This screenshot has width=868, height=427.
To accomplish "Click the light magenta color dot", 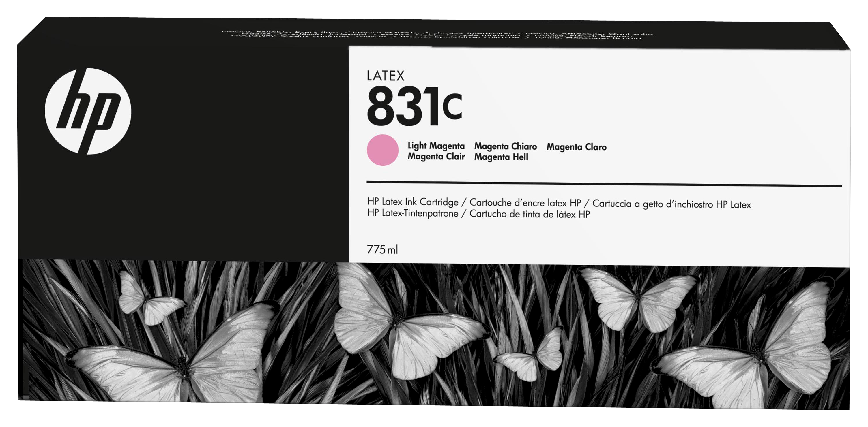I will (x=382, y=150).
